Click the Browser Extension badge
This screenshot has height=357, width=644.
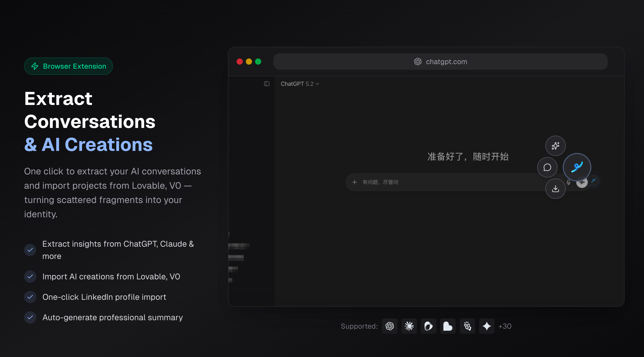coord(68,66)
